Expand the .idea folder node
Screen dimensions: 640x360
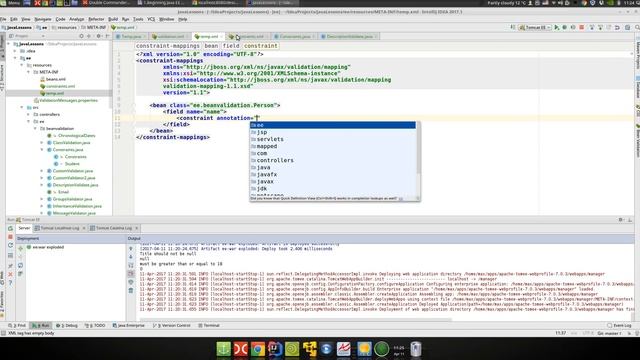[x=15, y=51]
